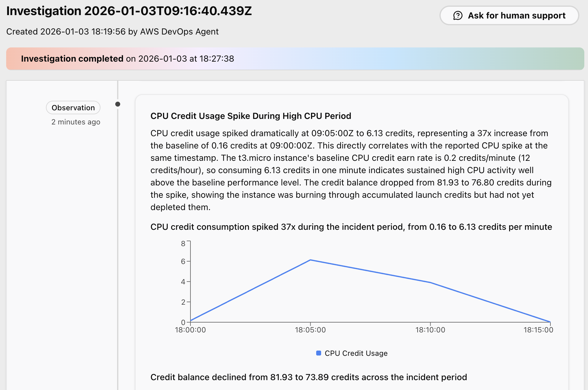The height and width of the screenshot is (390, 588).
Task: Click the 'CPU credit consumption spiked 37x' chart title
Action: [351, 227]
